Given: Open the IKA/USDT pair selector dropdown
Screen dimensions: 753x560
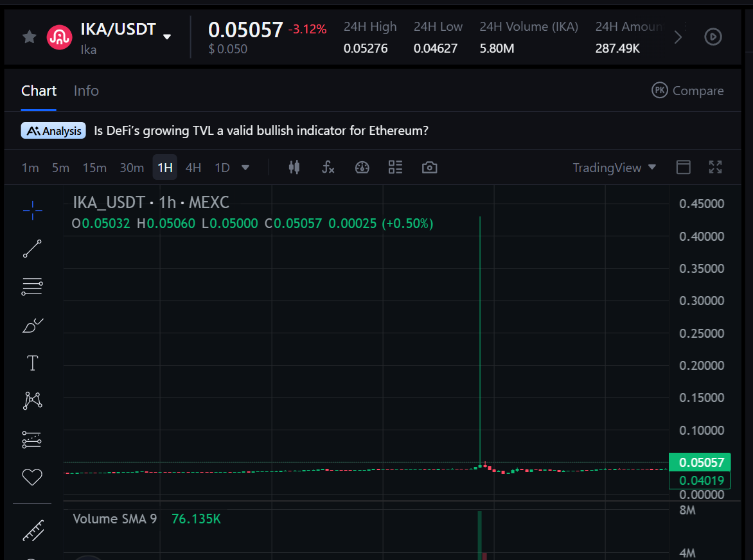Looking at the screenshot, I should (x=167, y=37).
